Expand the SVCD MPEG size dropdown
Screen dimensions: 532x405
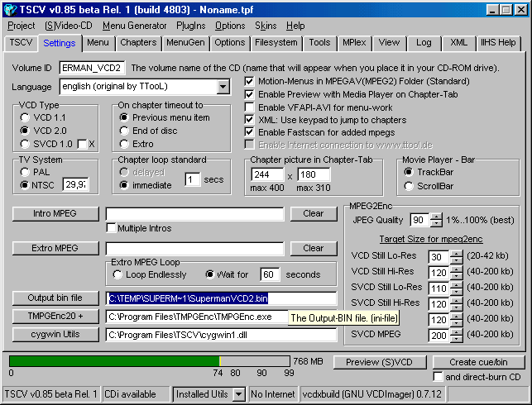[x=457, y=336]
